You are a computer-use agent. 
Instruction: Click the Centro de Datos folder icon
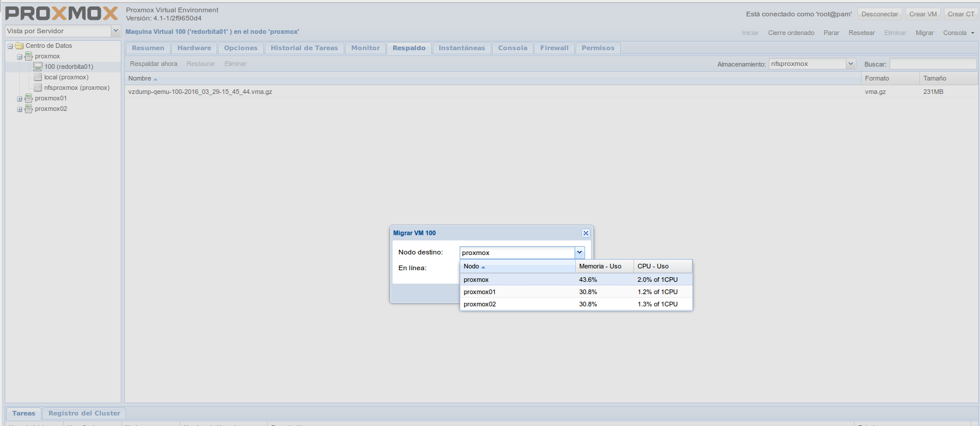pyautogui.click(x=19, y=46)
